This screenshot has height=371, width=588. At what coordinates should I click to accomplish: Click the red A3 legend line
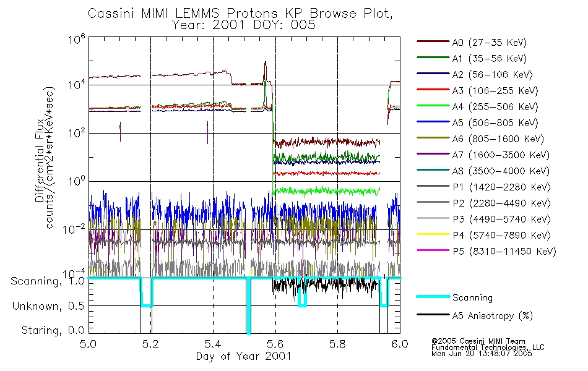433,90
